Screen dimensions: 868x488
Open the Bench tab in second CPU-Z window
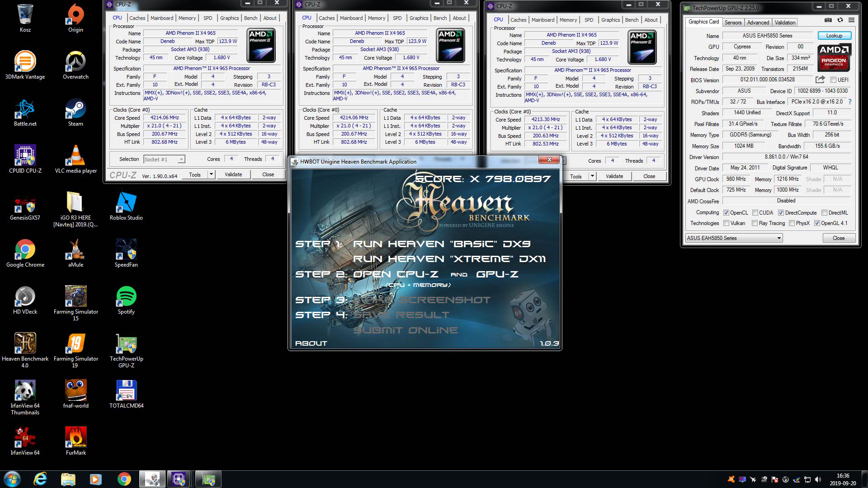pyautogui.click(x=440, y=18)
